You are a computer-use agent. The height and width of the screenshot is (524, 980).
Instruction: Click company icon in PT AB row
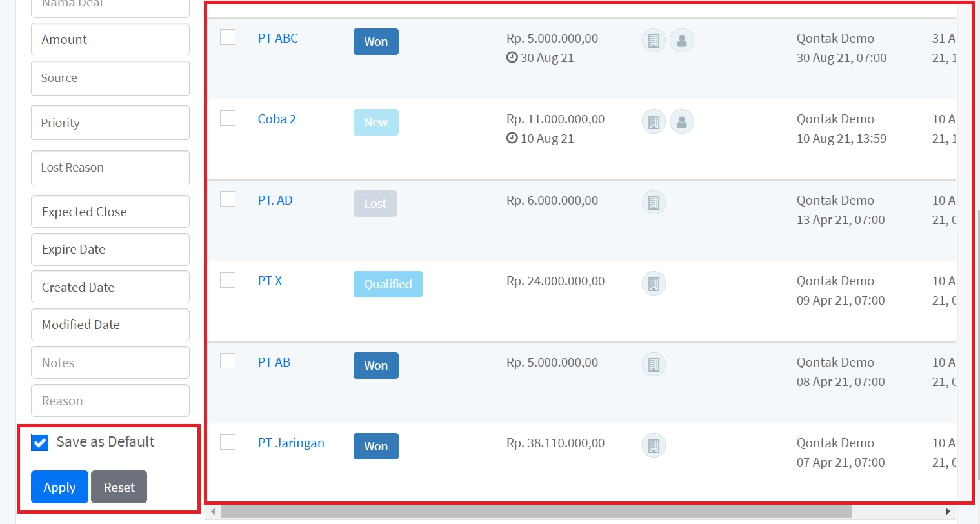coord(654,365)
